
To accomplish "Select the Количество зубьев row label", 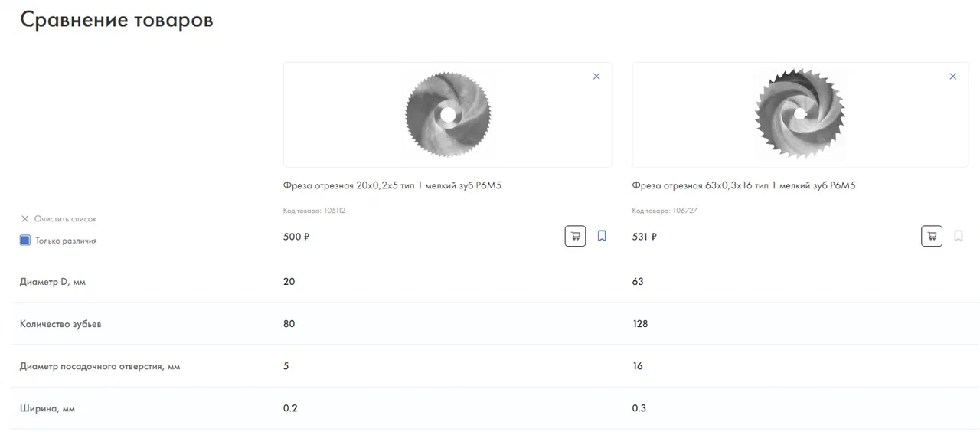I will [60, 324].
